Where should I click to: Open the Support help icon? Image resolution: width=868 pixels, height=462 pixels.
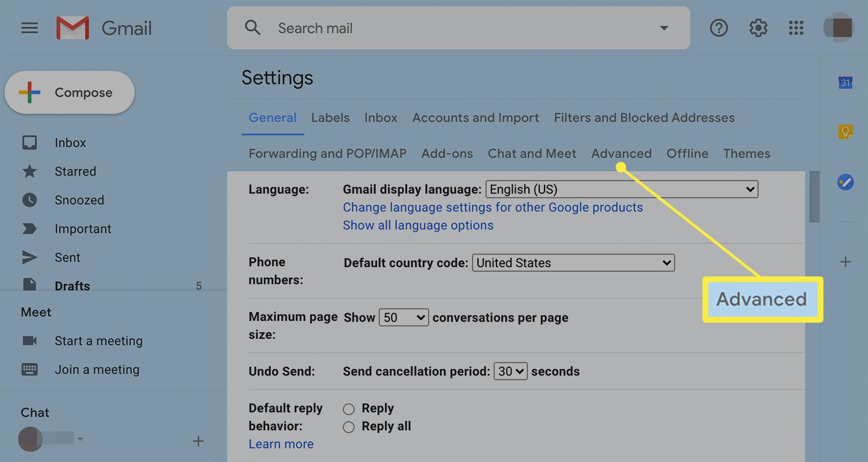719,28
